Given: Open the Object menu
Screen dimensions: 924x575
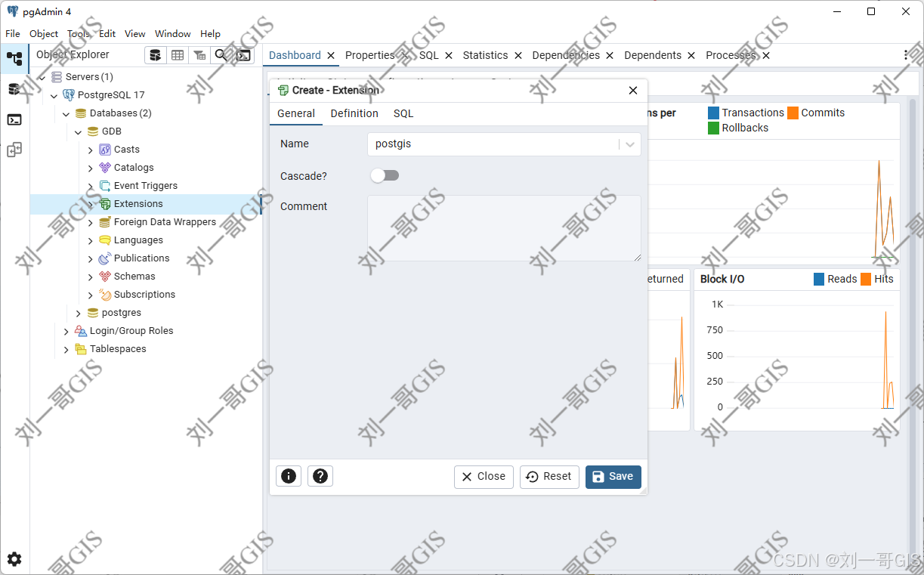Looking at the screenshot, I should [x=44, y=33].
